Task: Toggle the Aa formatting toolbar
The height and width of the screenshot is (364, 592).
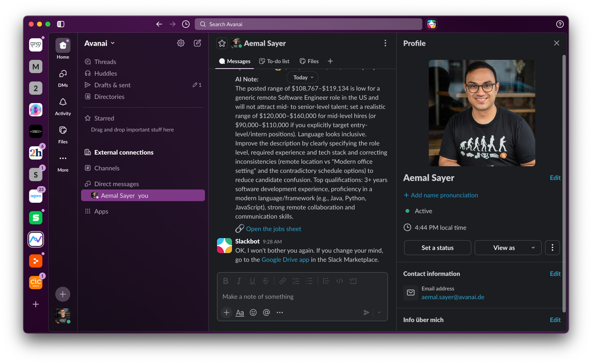Action: [x=240, y=312]
